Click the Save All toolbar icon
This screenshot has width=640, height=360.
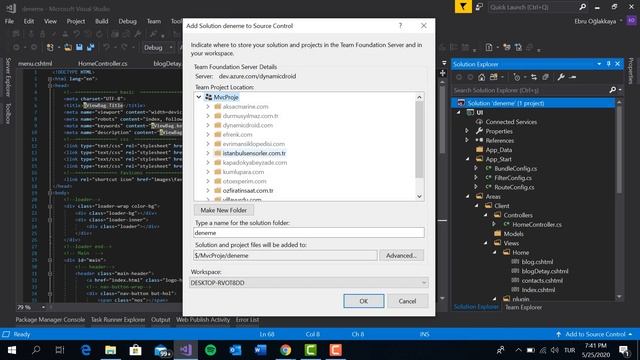pyautogui.click(x=90, y=48)
